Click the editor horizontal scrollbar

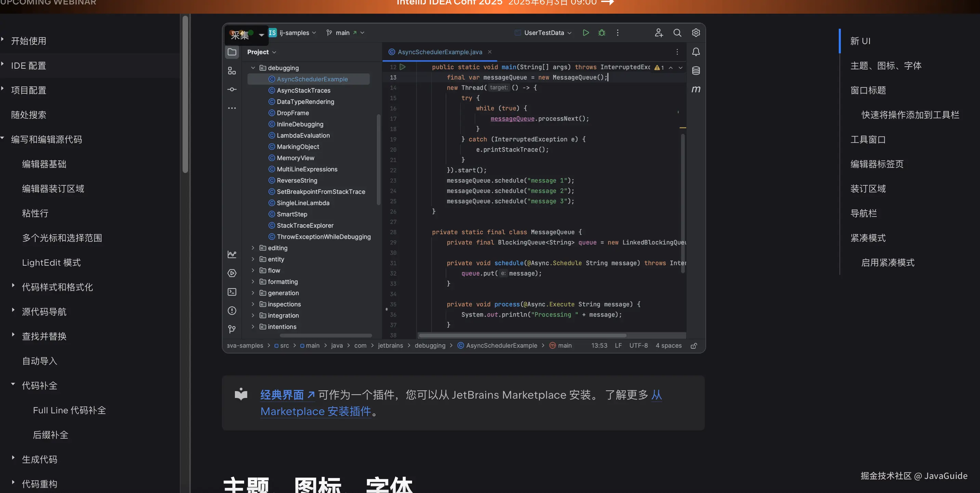point(522,335)
